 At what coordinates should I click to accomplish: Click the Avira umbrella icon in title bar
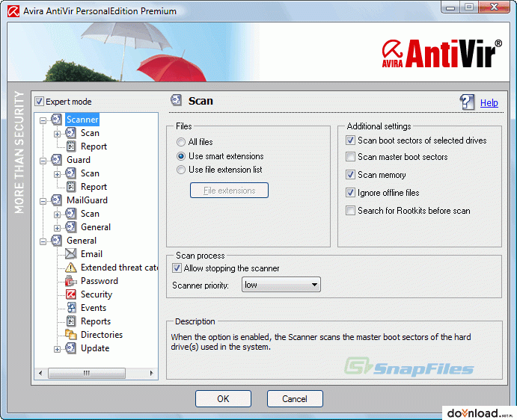pyautogui.click(x=13, y=11)
